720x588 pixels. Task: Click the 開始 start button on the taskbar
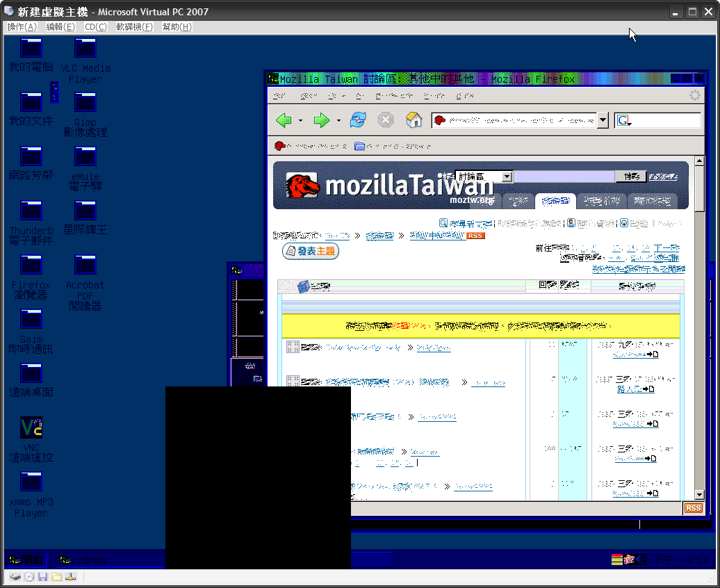(26, 560)
